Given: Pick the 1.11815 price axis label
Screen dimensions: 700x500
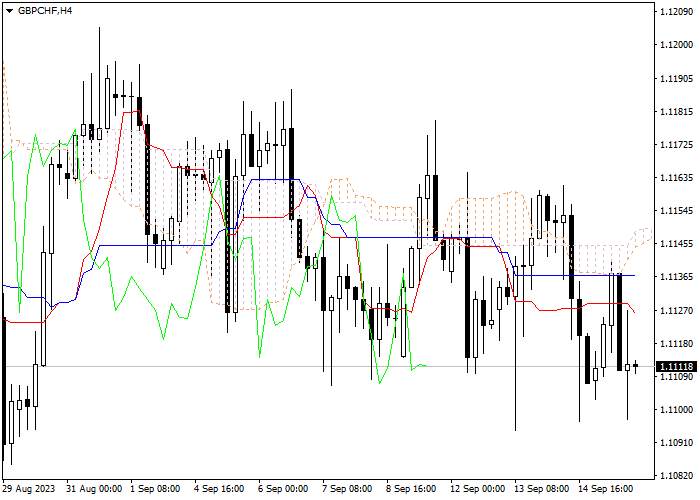Looking at the screenshot, I should (677, 112).
